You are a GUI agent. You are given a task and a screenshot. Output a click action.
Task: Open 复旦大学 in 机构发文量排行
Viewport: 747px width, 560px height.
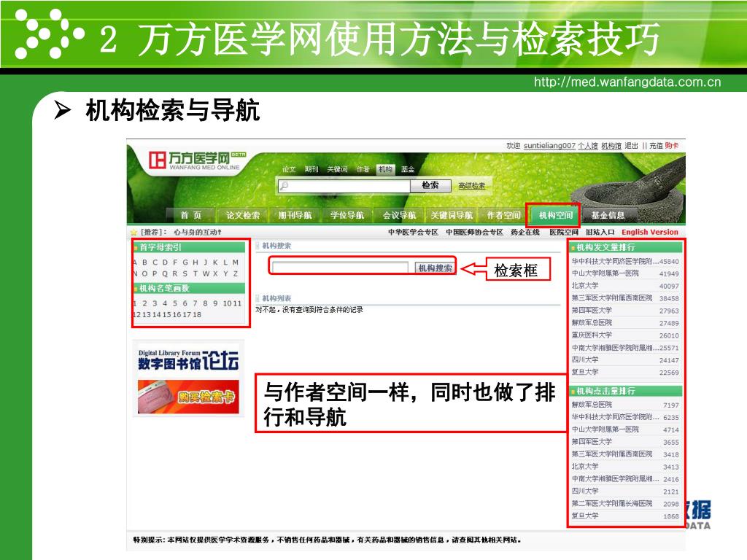pos(585,373)
